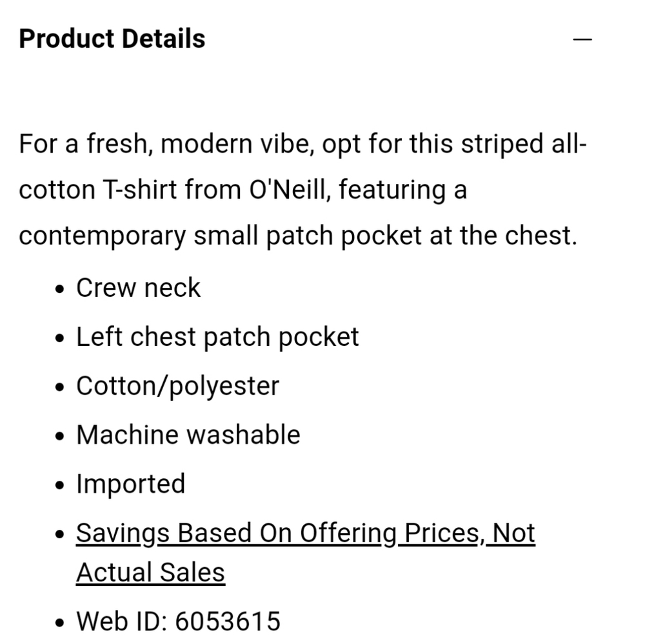Select the Left chest patch pocket item
Screen dimensions: 645x644
[x=217, y=337]
